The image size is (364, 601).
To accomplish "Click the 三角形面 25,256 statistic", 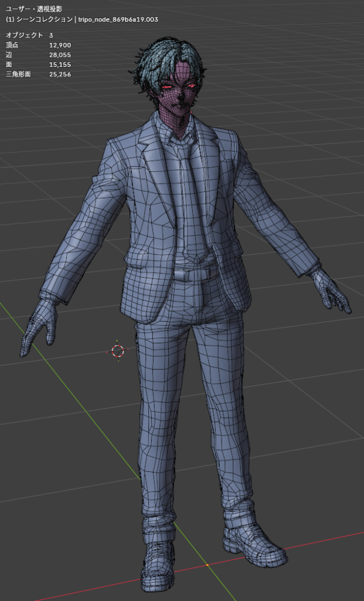I will tap(38, 75).
